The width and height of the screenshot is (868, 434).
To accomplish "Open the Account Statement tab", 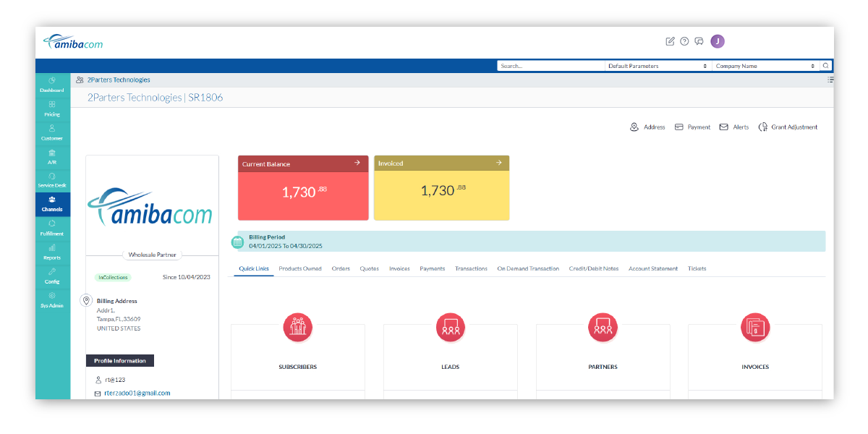I will [653, 269].
